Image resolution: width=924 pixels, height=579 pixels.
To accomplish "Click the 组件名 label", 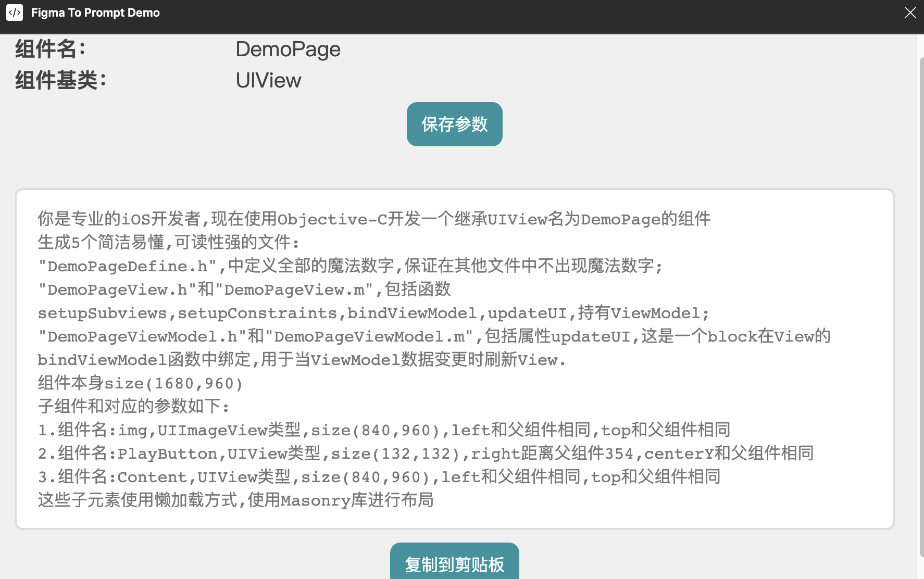I will click(x=51, y=49).
